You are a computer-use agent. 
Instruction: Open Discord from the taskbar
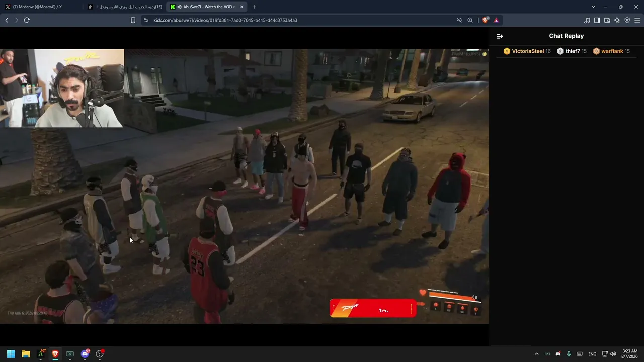coord(85,354)
